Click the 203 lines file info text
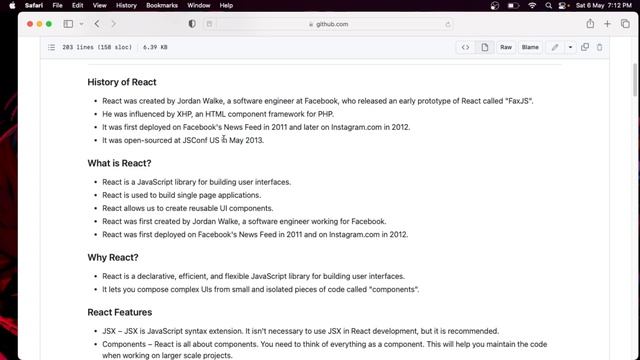This screenshot has width=640, height=360. (x=97, y=47)
